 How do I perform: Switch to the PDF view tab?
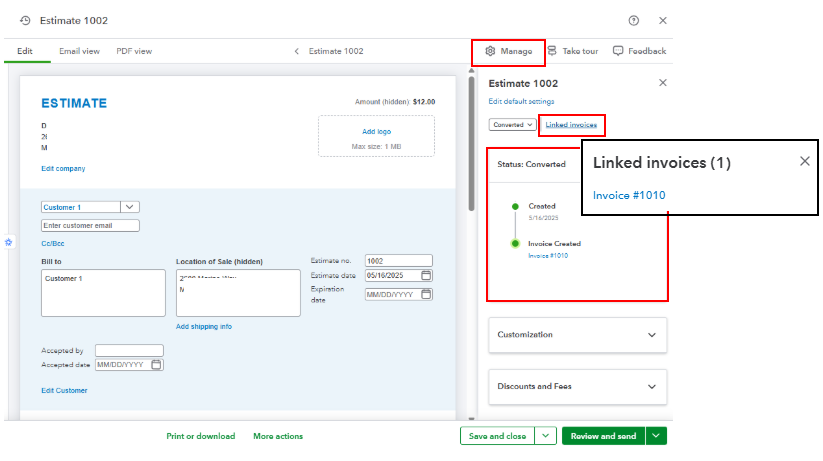134,51
